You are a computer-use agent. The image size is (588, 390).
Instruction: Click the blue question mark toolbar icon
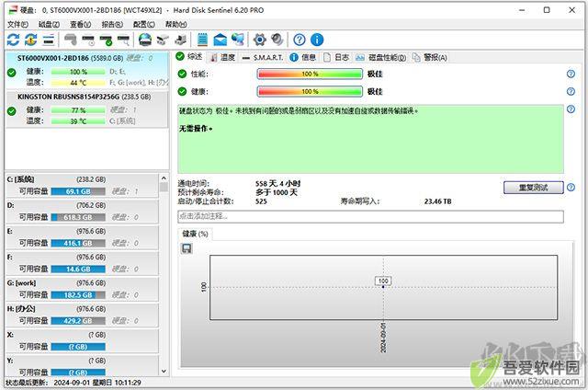[x=300, y=40]
